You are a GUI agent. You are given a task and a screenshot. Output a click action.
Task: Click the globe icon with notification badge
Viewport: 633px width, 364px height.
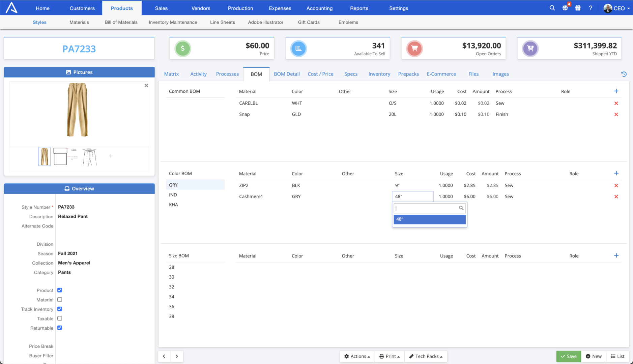click(x=565, y=8)
